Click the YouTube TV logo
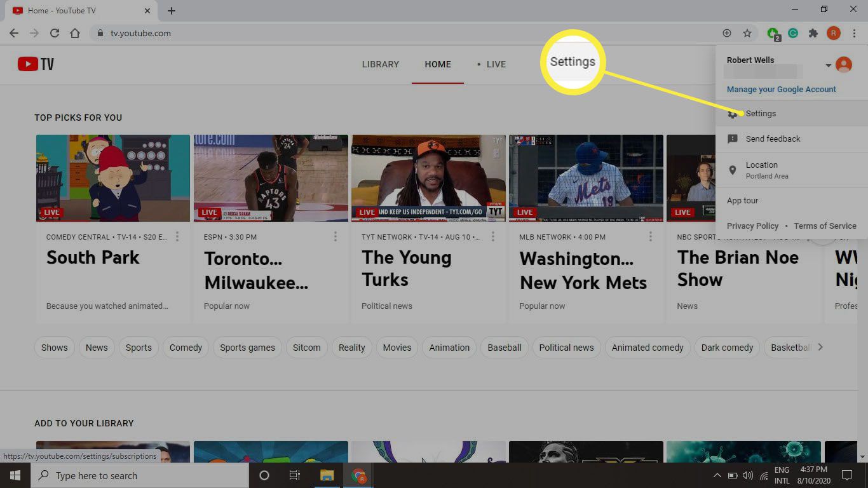The width and height of the screenshot is (868, 488). click(x=36, y=64)
